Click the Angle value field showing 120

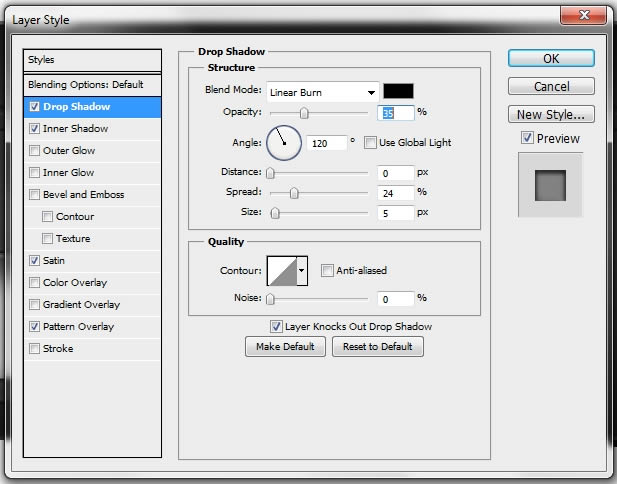[327, 143]
